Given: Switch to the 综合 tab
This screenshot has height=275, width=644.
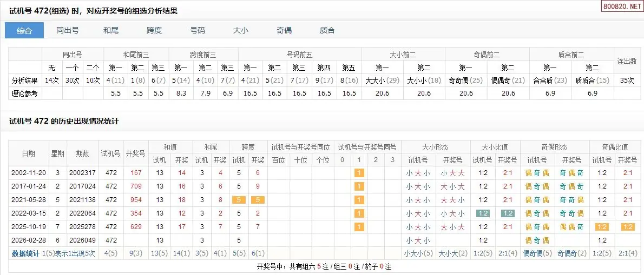Looking at the screenshot, I should point(24,31).
